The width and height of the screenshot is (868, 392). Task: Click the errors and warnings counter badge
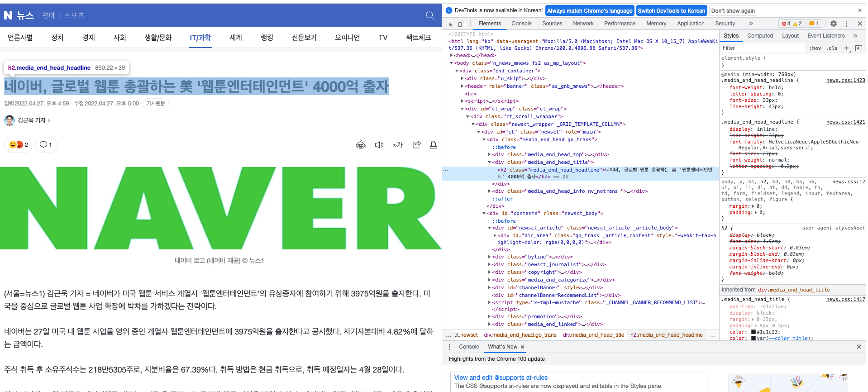[x=792, y=24]
